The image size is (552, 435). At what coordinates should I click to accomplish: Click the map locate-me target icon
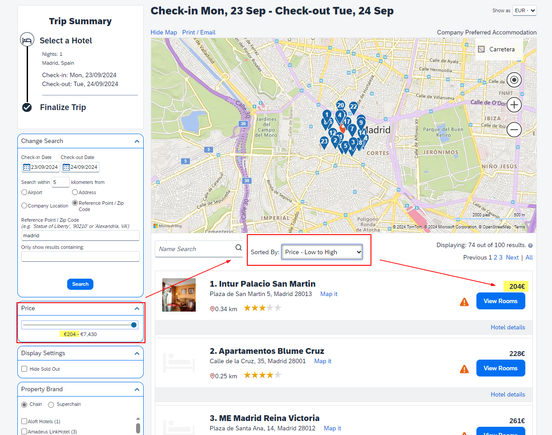click(x=514, y=80)
